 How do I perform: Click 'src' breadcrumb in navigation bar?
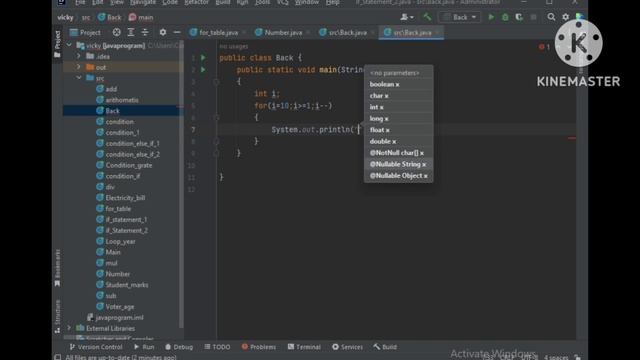click(x=86, y=17)
